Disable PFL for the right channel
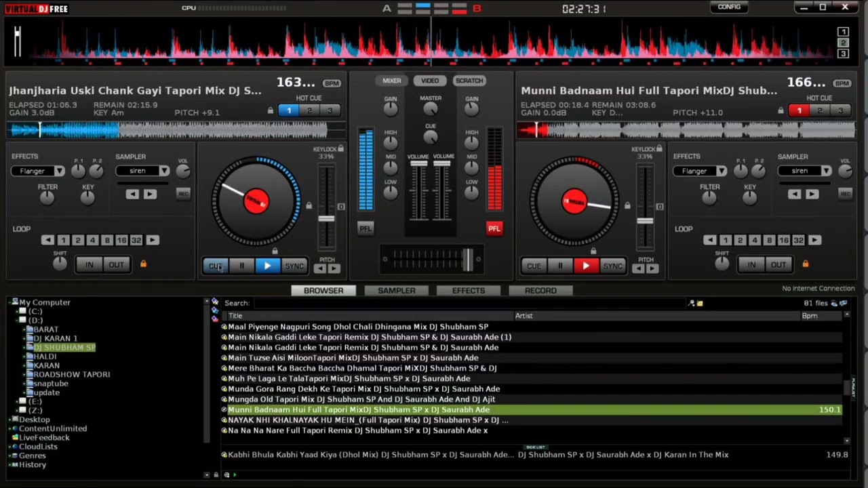Screen dimensions: 868x488 pyautogui.click(x=494, y=228)
